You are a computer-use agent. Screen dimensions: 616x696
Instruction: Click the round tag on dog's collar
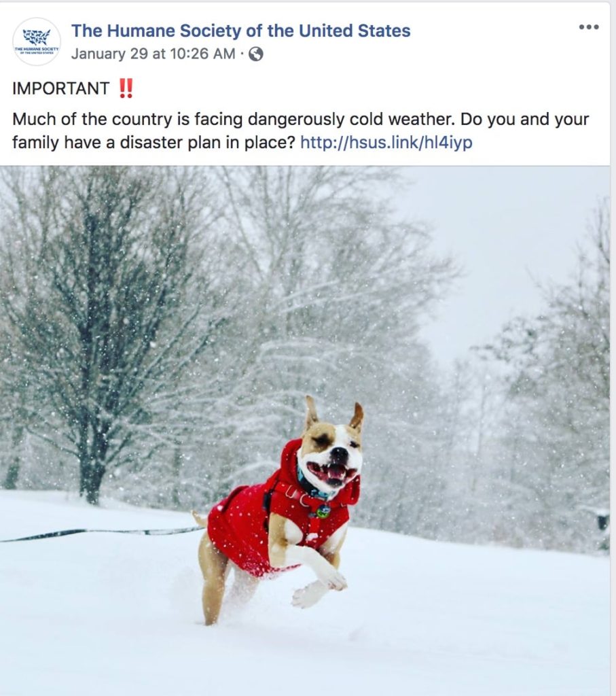click(x=323, y=511)
